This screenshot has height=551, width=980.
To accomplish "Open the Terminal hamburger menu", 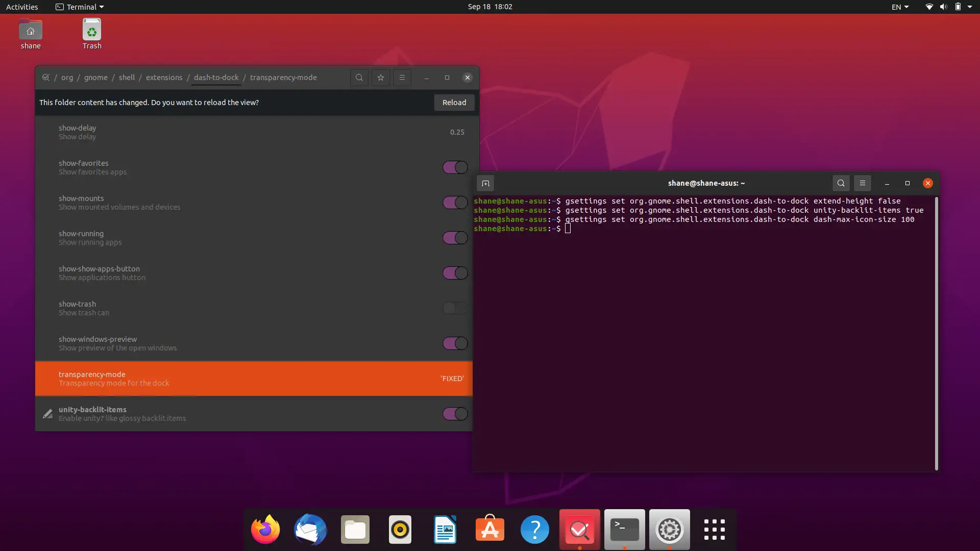I will (863, 183).
